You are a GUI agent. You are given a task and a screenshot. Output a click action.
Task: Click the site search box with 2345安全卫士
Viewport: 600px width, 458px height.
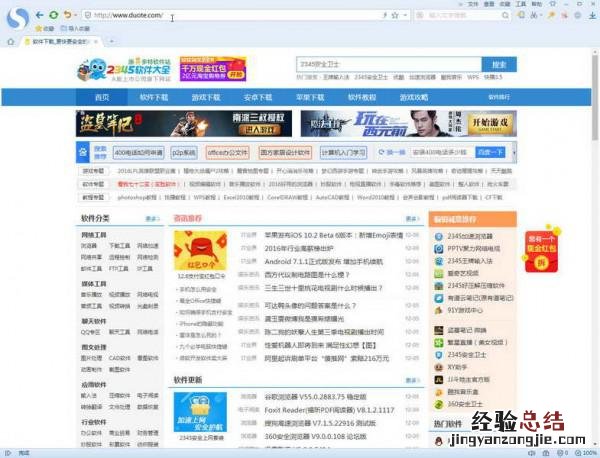(x=385, y=63)
